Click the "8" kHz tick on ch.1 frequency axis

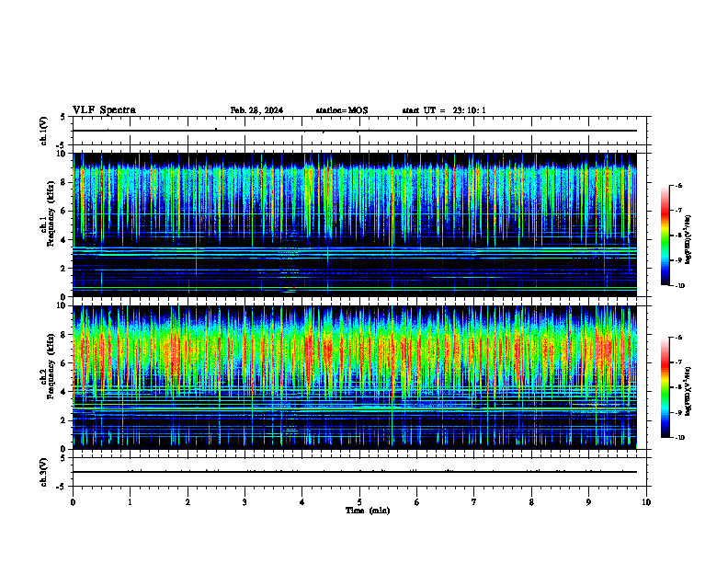coord(64,182)
